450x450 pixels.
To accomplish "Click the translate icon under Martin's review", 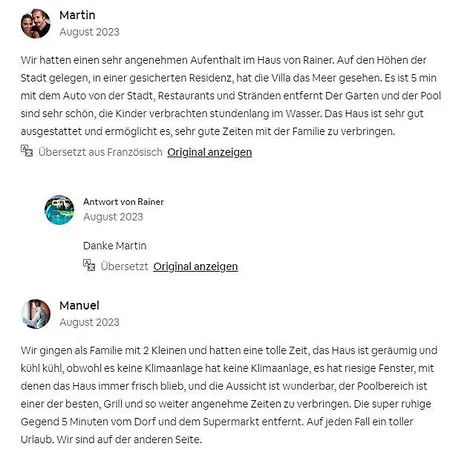I will click(x=27, y=151).
